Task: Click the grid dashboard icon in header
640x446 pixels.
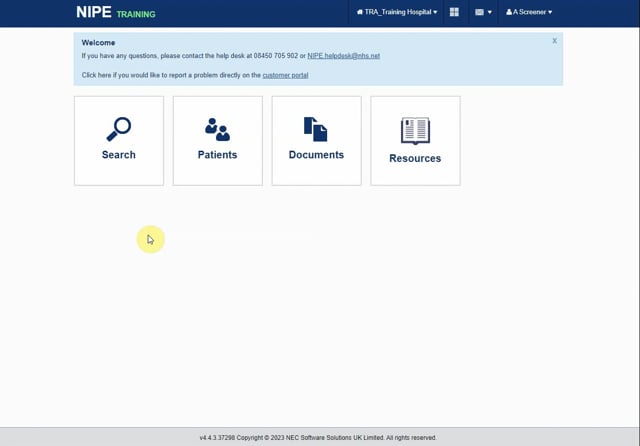Action: click(454, 12)
